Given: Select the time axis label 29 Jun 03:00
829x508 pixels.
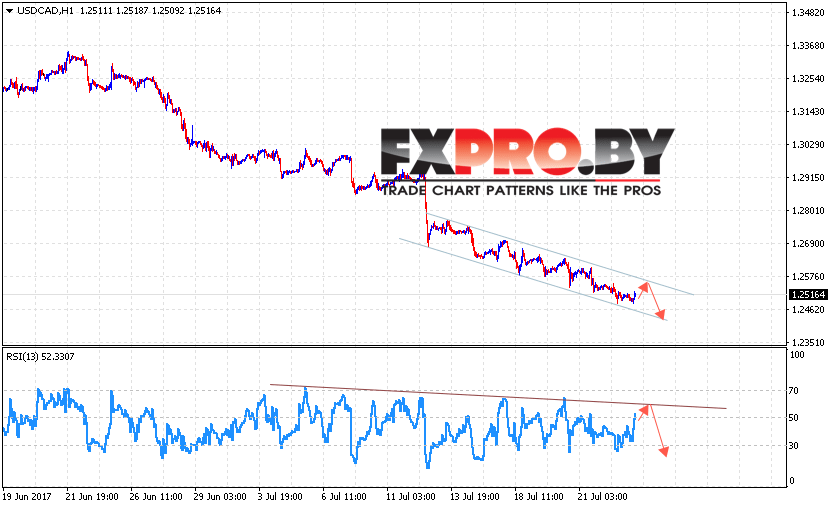Looking at the screenshot, I should [x=220, y=496].
